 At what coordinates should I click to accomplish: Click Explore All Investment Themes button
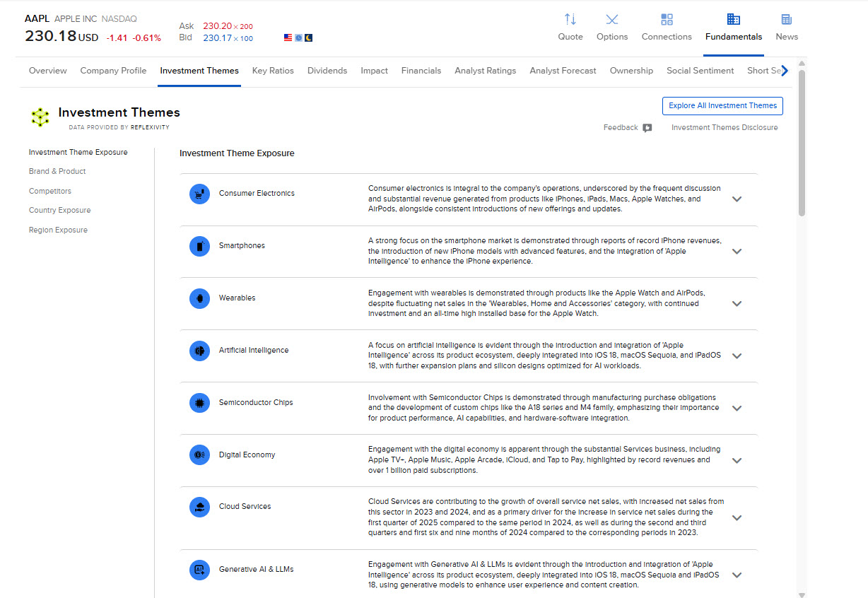pyautogui.click(x=722, y=106)
